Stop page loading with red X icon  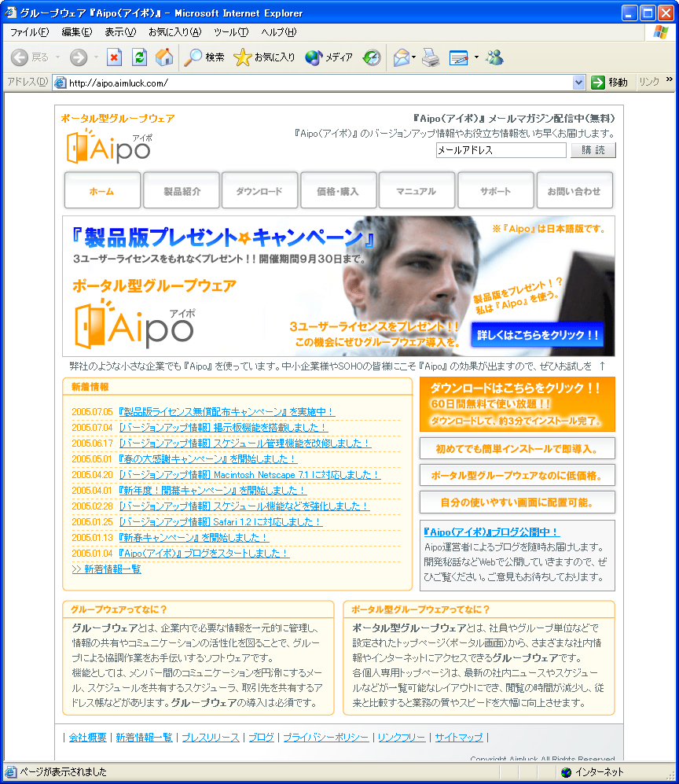115,57
